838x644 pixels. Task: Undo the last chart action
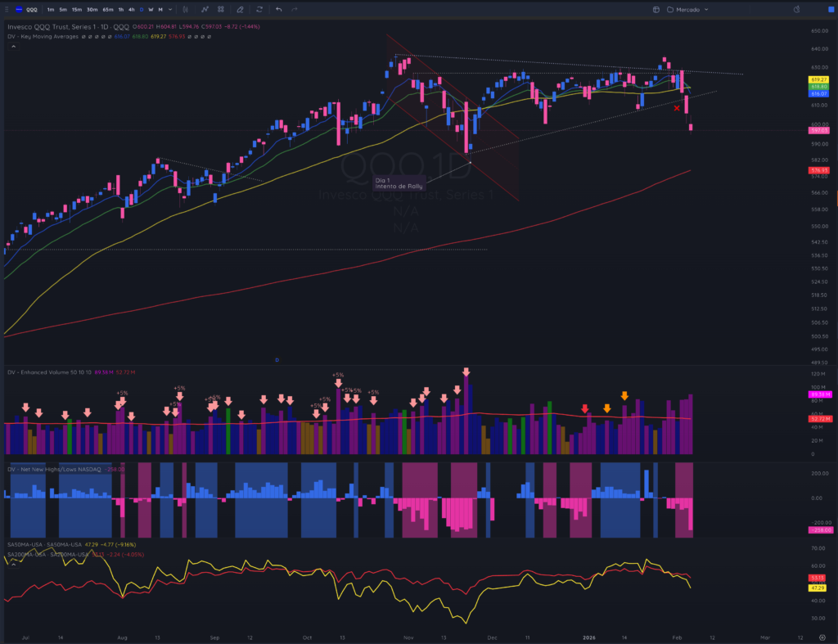click(278, 9)
